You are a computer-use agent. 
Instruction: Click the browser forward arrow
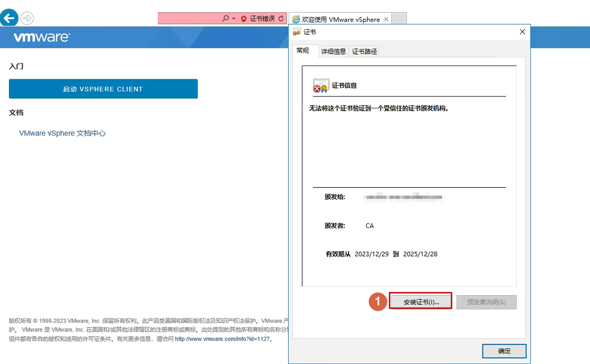coord(27,18)
